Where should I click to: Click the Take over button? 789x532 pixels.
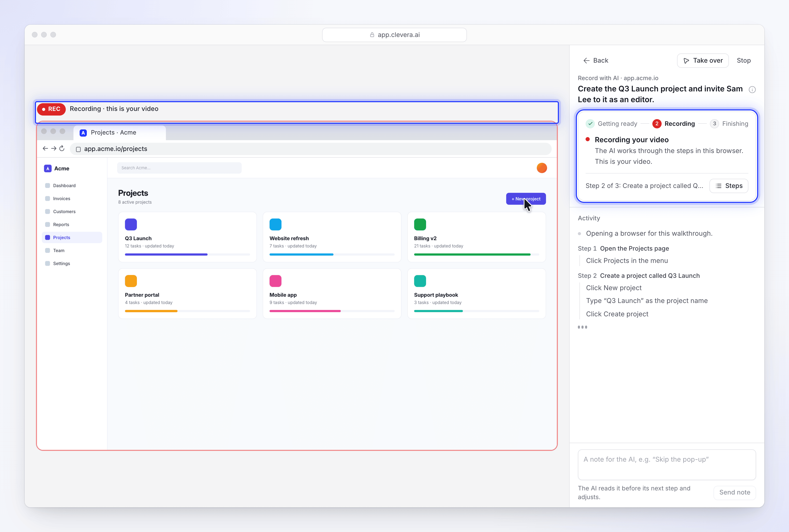click(702, 60)
